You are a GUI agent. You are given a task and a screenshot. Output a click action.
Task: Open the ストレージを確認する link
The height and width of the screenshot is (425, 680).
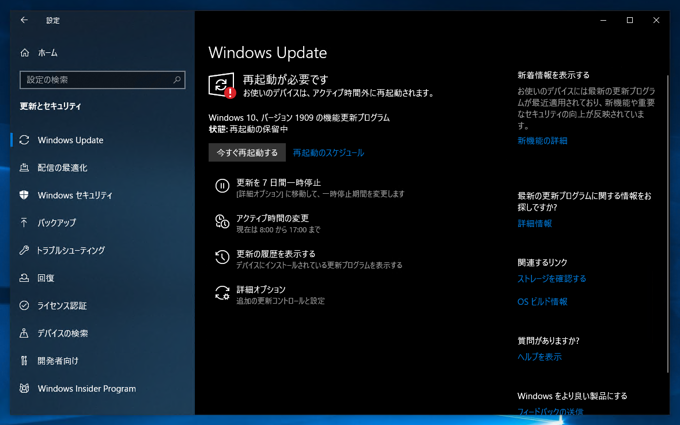click(552, 278)
